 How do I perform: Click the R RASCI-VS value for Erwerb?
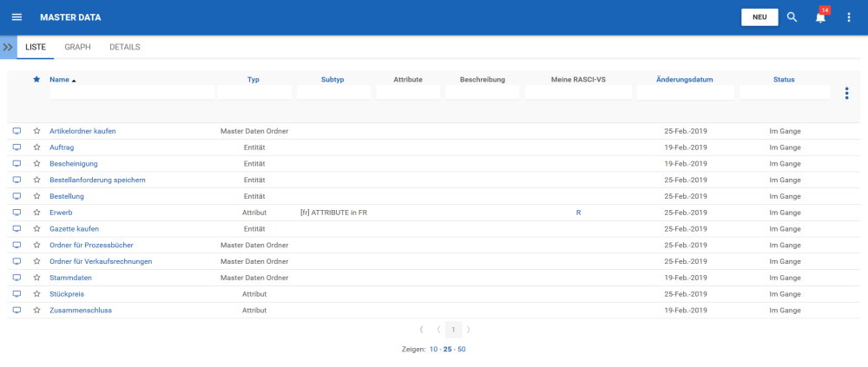578,213
